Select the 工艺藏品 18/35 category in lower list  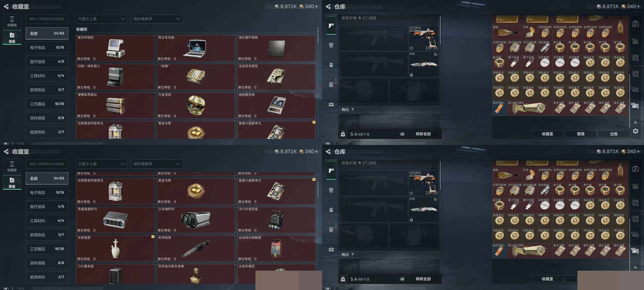[x=47, y=249]
